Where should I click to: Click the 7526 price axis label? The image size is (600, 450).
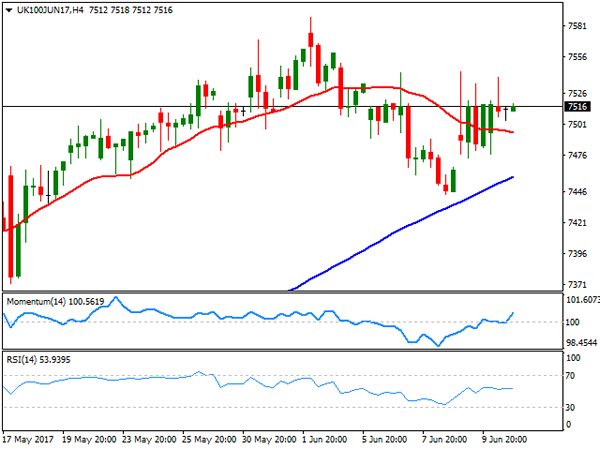pyautogui.click(x=577, y=93)
